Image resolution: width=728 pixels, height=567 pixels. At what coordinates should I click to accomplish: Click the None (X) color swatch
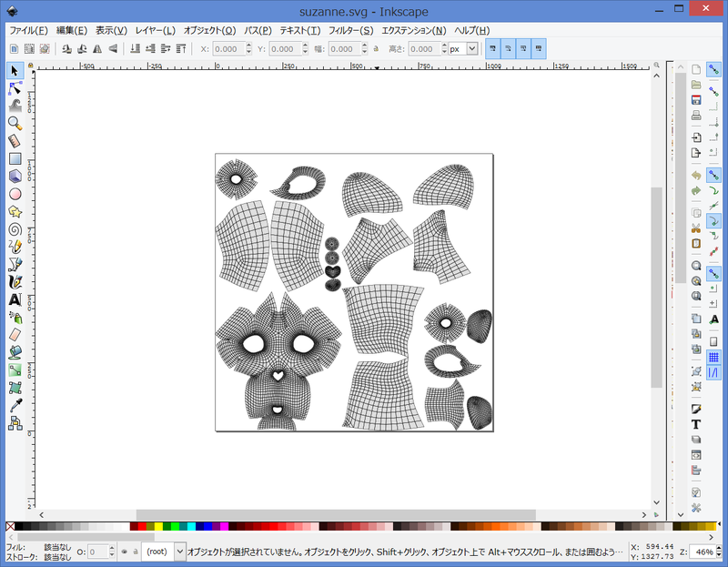click(10, 526)
